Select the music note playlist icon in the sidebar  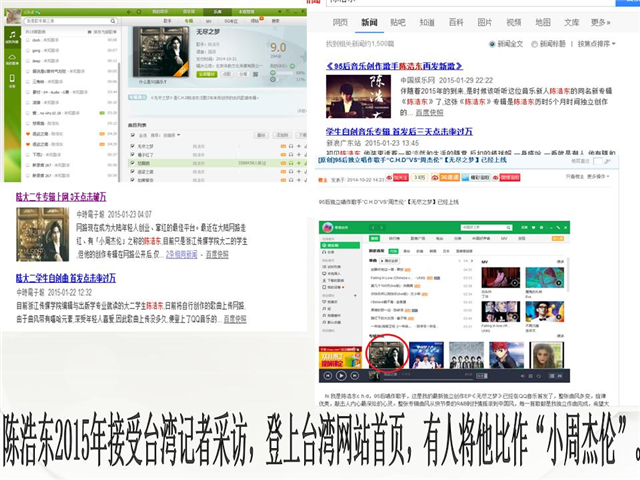[12, 36]
